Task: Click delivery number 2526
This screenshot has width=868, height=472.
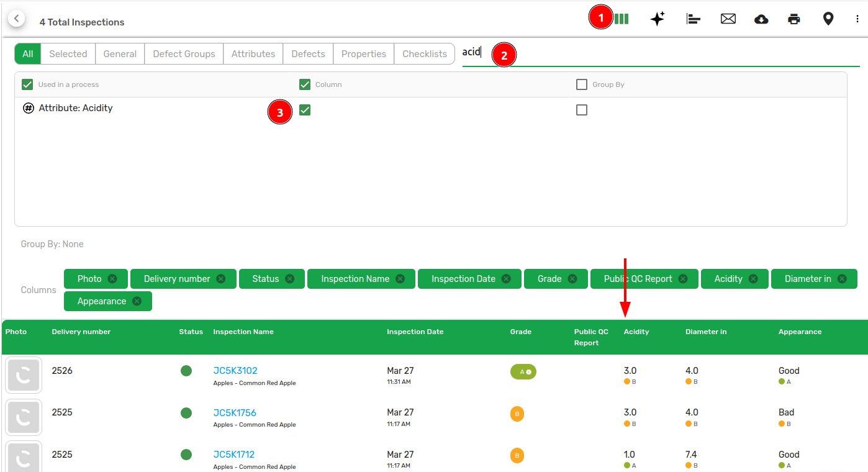Action: click(62, 371)
